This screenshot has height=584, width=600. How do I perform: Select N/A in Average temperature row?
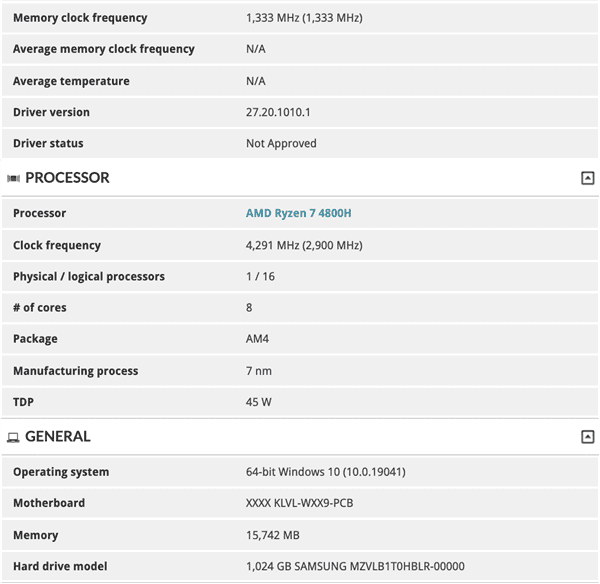[x=256, y=81]
